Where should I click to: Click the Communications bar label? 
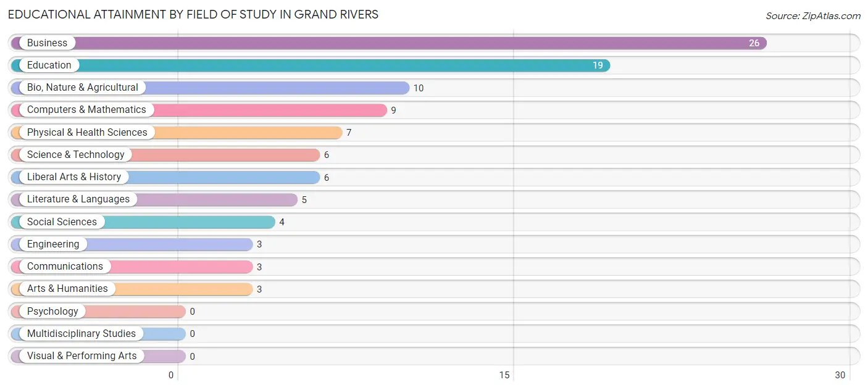pos(65,267)
